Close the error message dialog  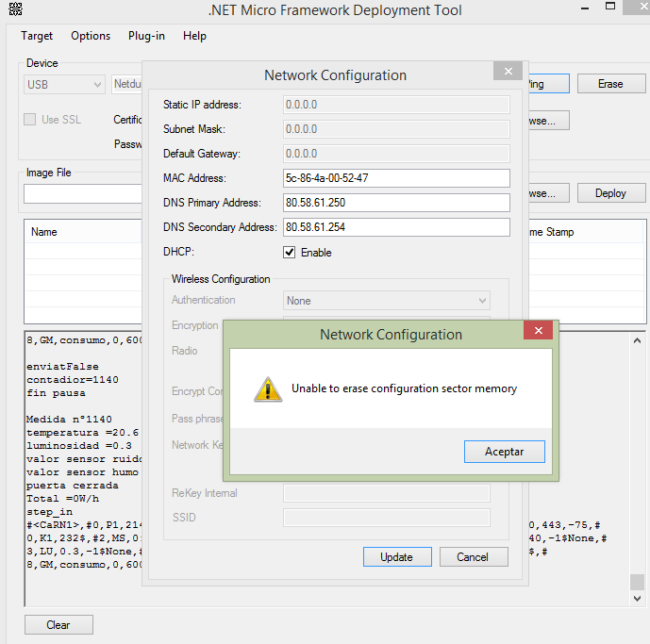tap(538, 331)
